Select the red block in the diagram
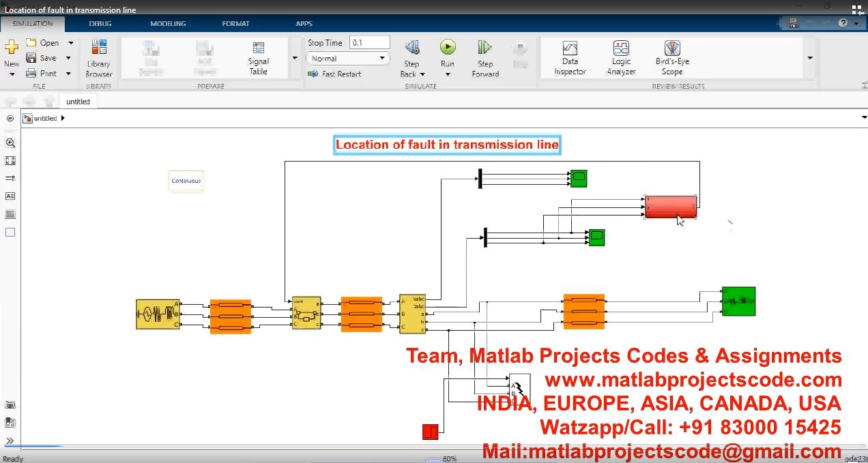The width and height of the screenshot is (868, 463). [670, 207]
